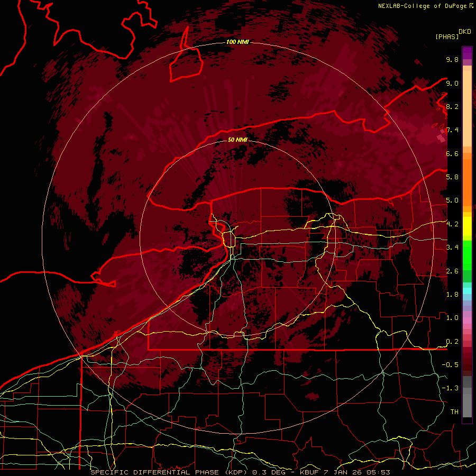Click the TH threshold label
Image resolution: width=476 pixels, height=476 pixels.
pos(454,412)
